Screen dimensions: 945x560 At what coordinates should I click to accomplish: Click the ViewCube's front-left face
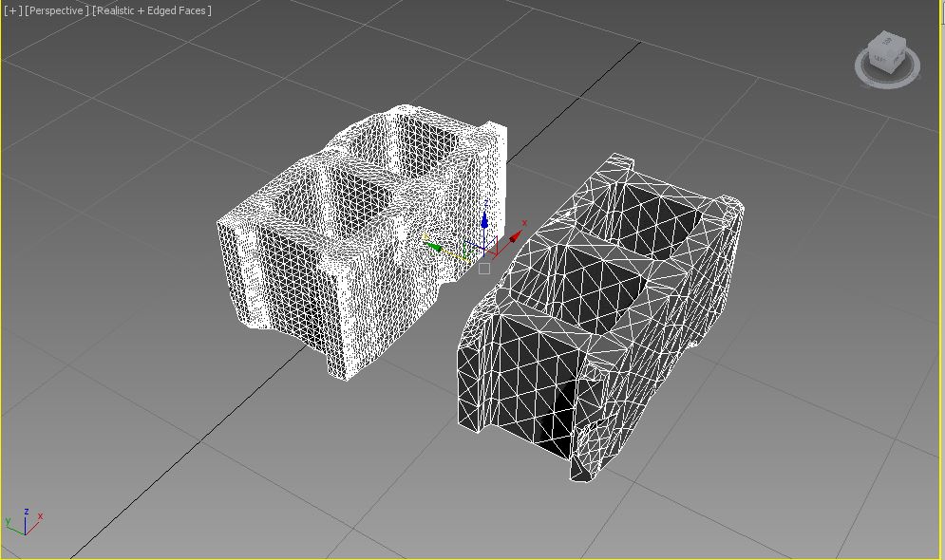[880, 59]
